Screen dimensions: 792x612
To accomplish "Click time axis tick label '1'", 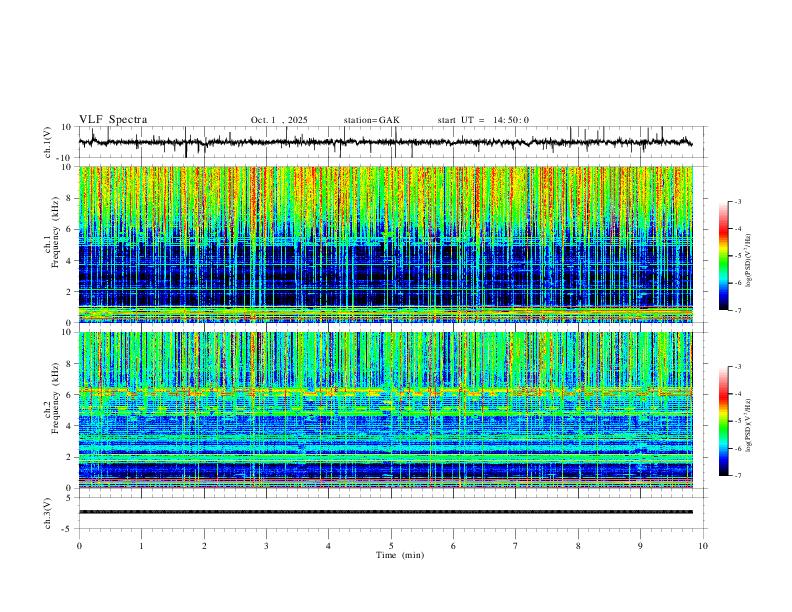I will coord(141,546).
